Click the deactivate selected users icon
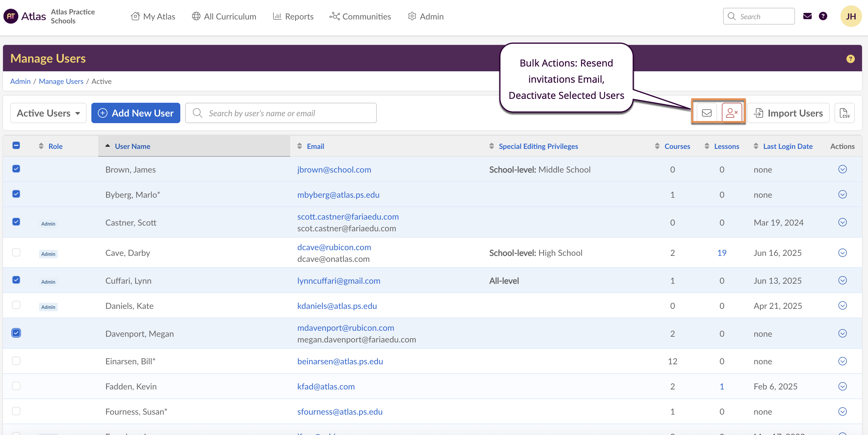Screen dimensions: 868x435 point(731,113)
